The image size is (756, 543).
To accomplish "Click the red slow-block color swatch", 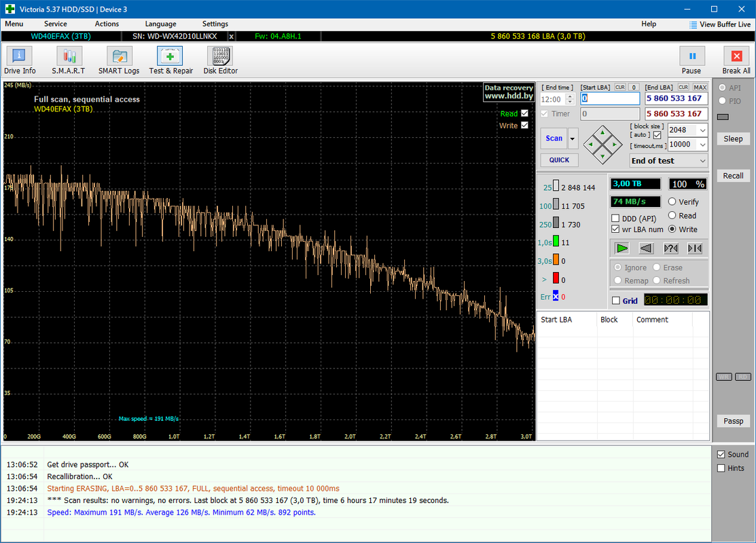I will click(x=555, y=278).
